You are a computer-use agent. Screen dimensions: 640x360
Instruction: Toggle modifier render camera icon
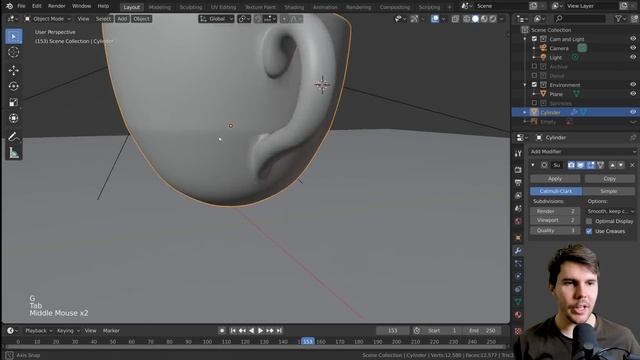point(571,165)
